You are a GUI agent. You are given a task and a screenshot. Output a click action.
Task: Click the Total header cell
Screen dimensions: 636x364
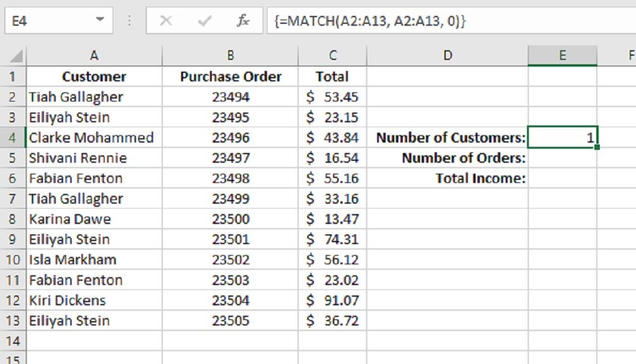pos(332,76)
